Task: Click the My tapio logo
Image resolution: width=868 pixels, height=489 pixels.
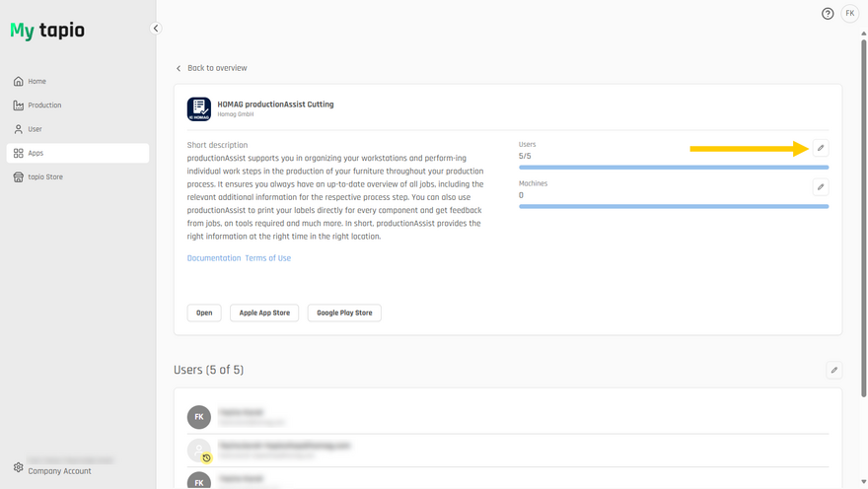Action: click(47, 30)
